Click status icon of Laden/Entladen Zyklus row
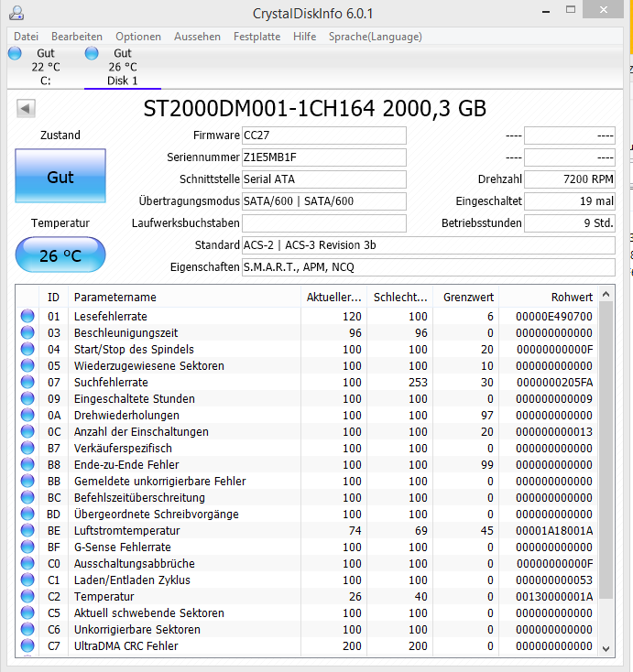Viewport: 633px width, 672px height. [27, 580]
